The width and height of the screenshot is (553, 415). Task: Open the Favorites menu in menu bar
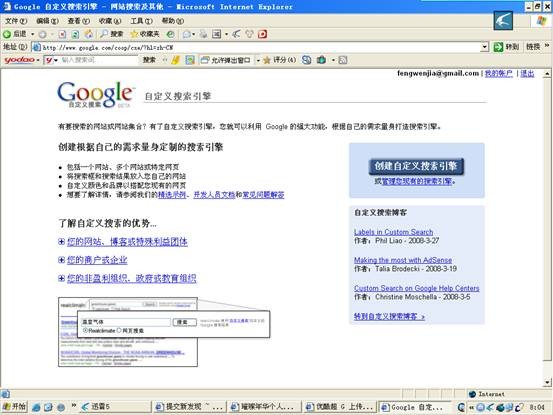click(110, 21)
